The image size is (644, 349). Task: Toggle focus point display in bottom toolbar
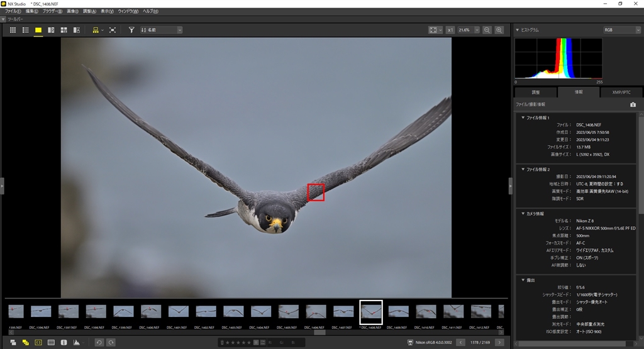[38, 342]
